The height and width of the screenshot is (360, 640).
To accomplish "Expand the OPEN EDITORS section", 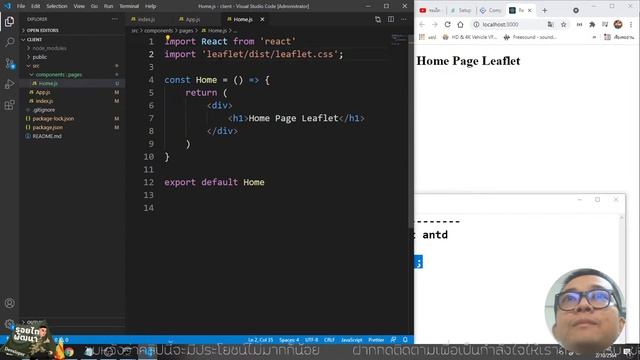I will (42, 31).
